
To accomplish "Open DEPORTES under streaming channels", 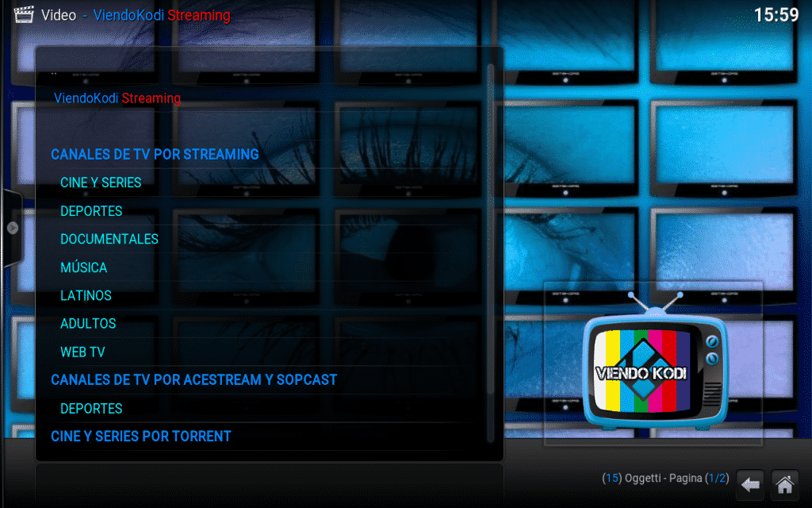I will [x=92, y=211].
